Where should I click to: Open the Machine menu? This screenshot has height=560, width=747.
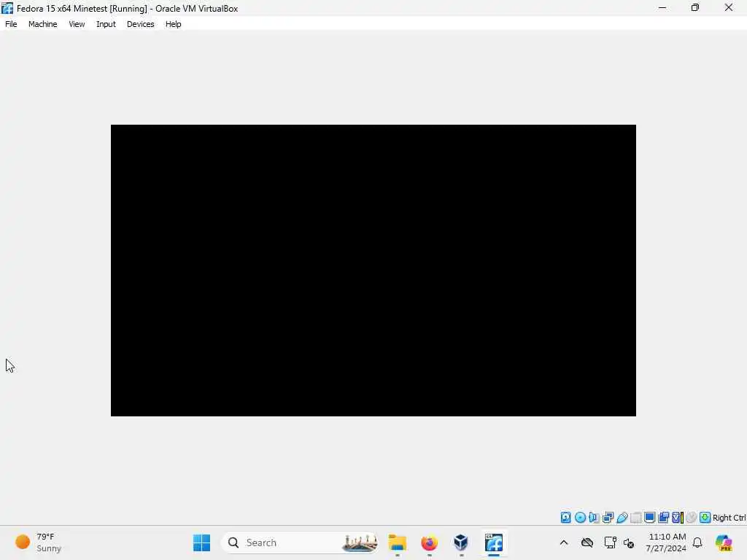coord(42,24)
